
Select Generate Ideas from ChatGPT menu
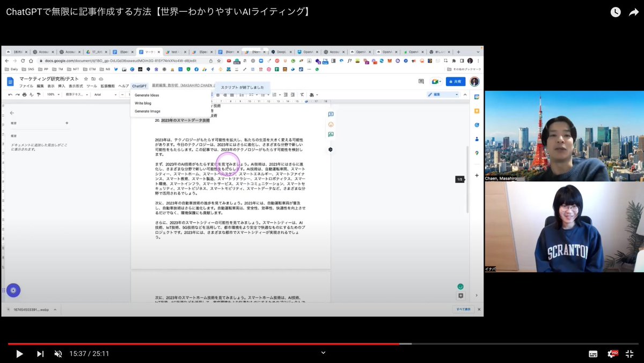[x=147, y=95]
